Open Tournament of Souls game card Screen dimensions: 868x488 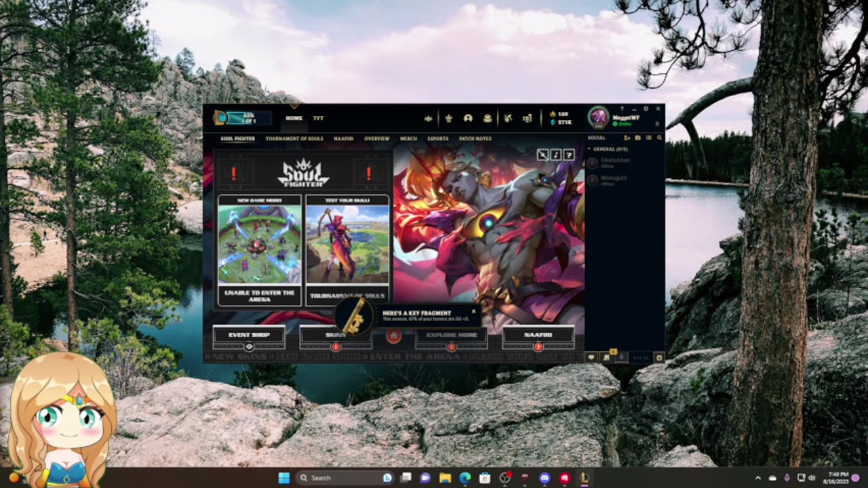click(347, 249)
